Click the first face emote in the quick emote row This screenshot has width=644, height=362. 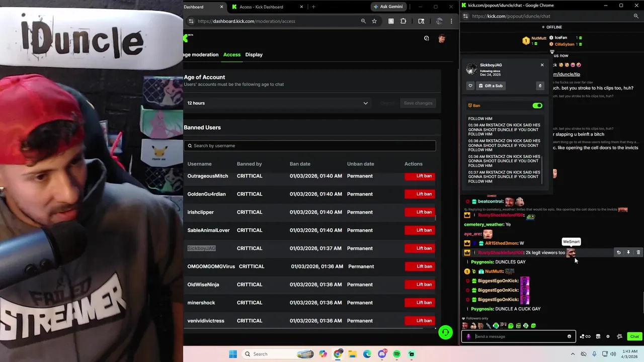[x=465, y=326]
